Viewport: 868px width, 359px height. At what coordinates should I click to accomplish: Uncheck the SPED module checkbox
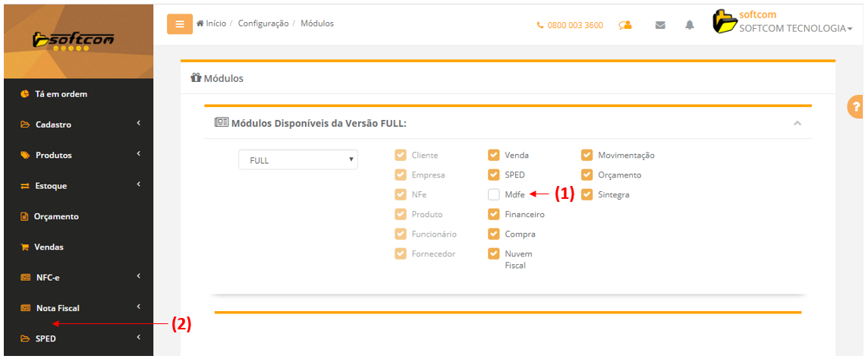[494, 175]
